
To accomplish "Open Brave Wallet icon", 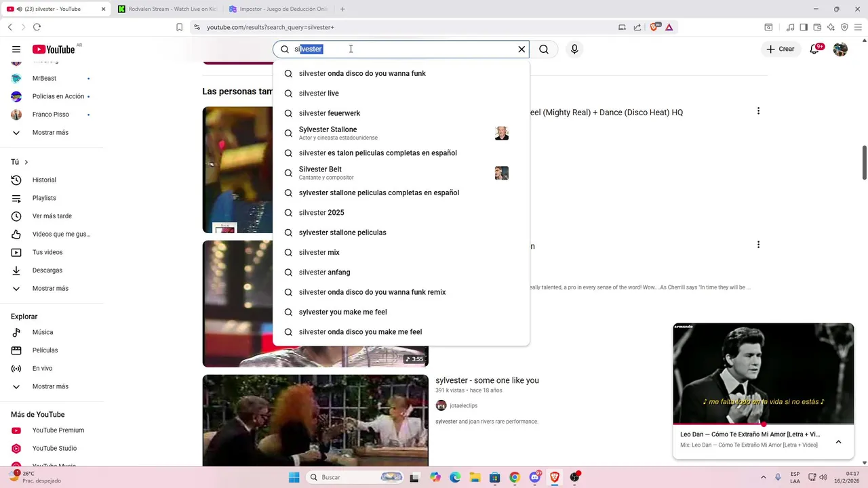I will (x=817, y=27).
